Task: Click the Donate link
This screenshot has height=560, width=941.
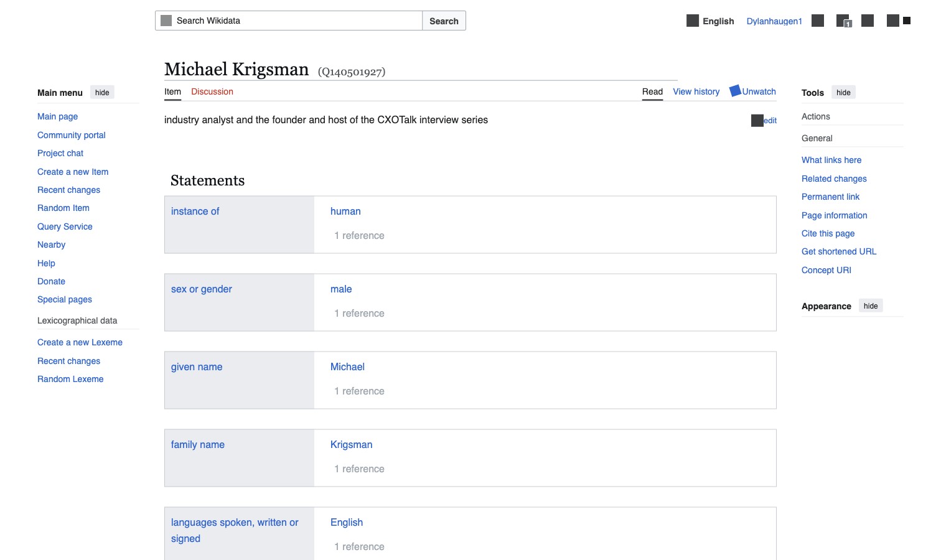Action: pyautogui.click(x=51, y=281)
